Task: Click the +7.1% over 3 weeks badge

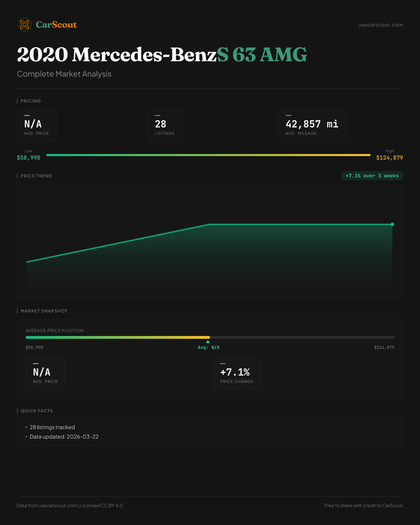Action: (372, 176)
